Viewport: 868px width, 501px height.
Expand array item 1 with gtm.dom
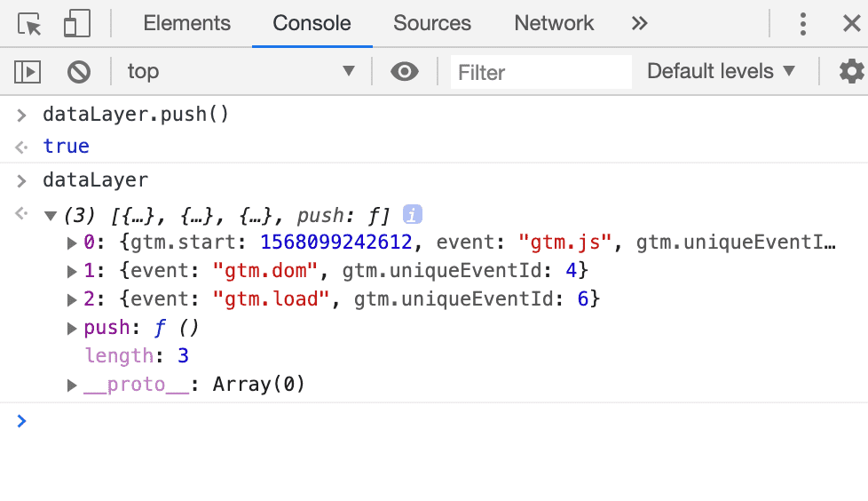coord(72,270)
